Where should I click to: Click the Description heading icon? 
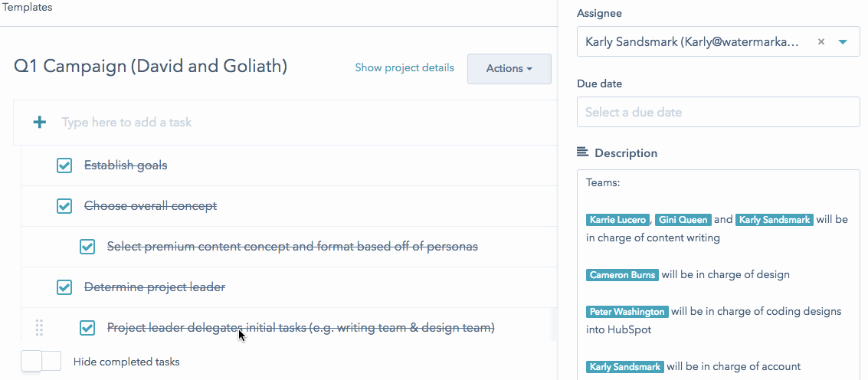582,153
